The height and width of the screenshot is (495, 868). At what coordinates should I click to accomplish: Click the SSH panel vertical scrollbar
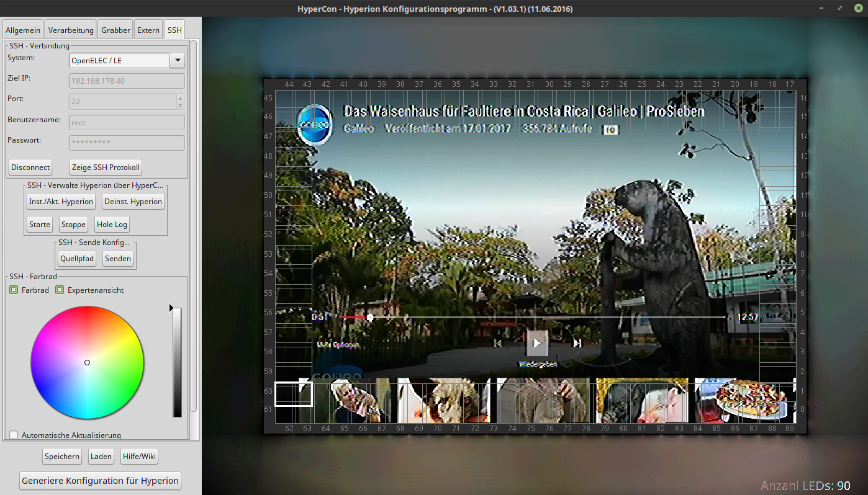pos(194,226)
